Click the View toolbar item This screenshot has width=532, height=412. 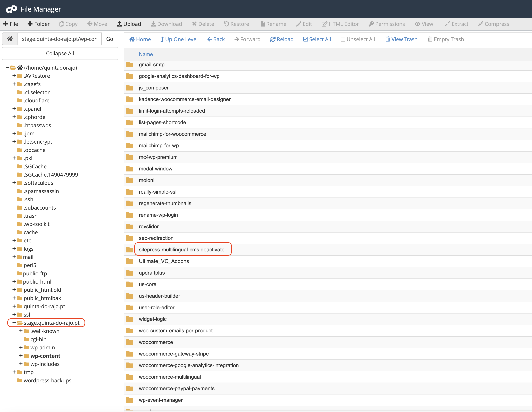[424, 24]
